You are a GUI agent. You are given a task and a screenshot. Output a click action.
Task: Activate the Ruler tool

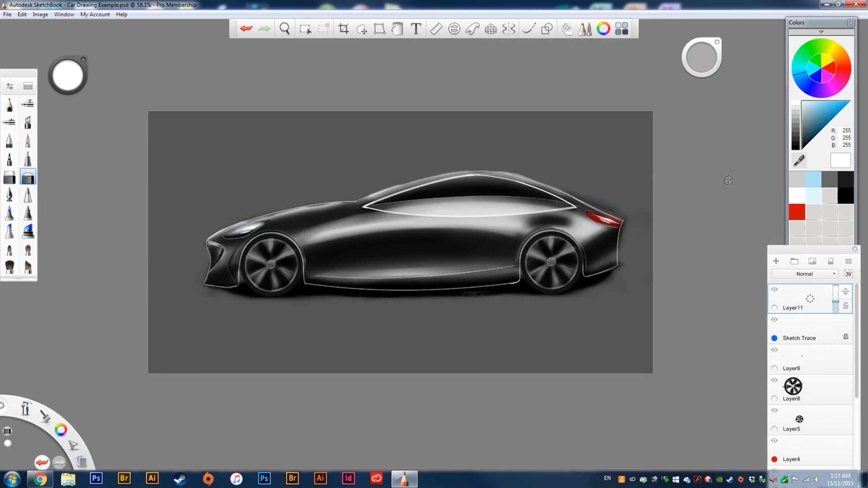pyautogui.click(x=436, y=29)
